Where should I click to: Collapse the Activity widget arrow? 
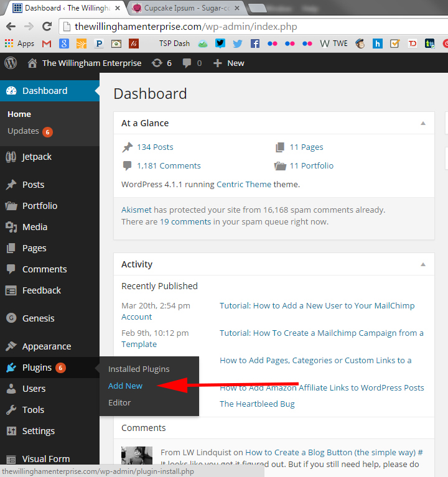[x=423, y=264]
